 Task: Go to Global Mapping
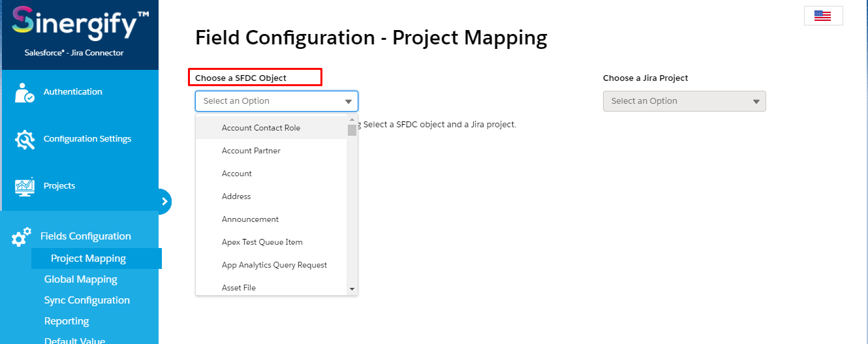[81, 279]
